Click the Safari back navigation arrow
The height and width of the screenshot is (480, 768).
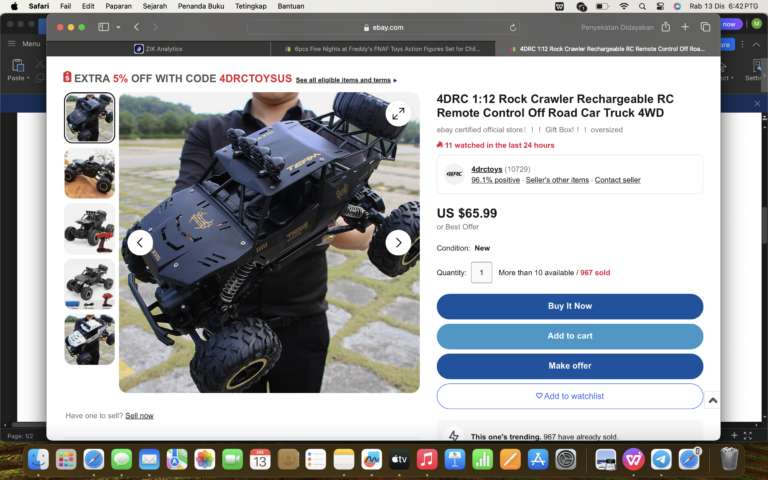click(x=137, y=27)
